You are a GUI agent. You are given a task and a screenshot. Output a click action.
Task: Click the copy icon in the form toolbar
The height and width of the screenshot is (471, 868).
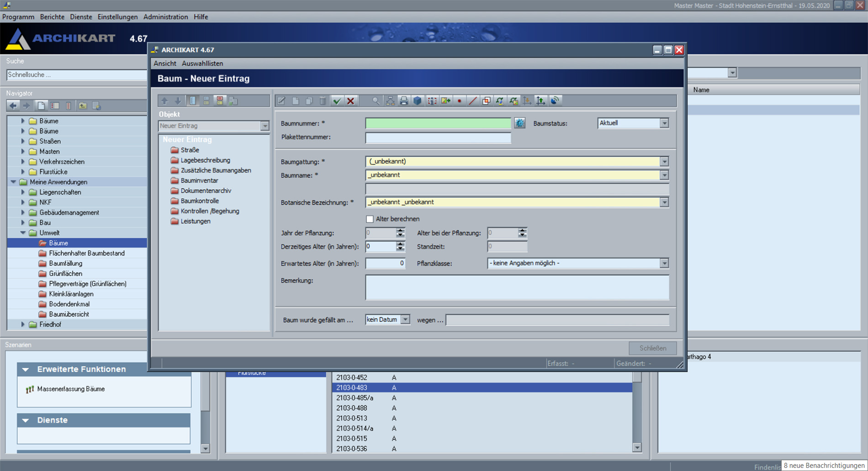pyautogui.click(x=309, y=101)
